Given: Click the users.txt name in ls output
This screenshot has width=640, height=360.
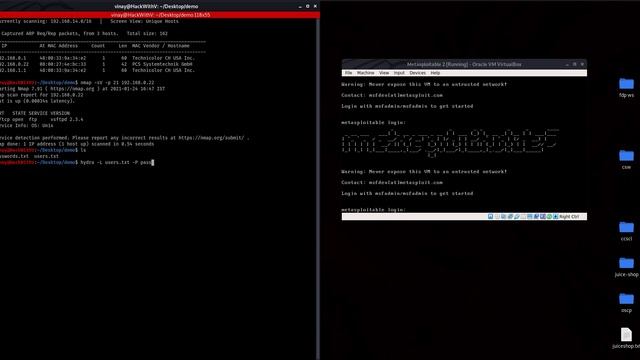Looking at the screenshot, I should (x=46, y=156).
